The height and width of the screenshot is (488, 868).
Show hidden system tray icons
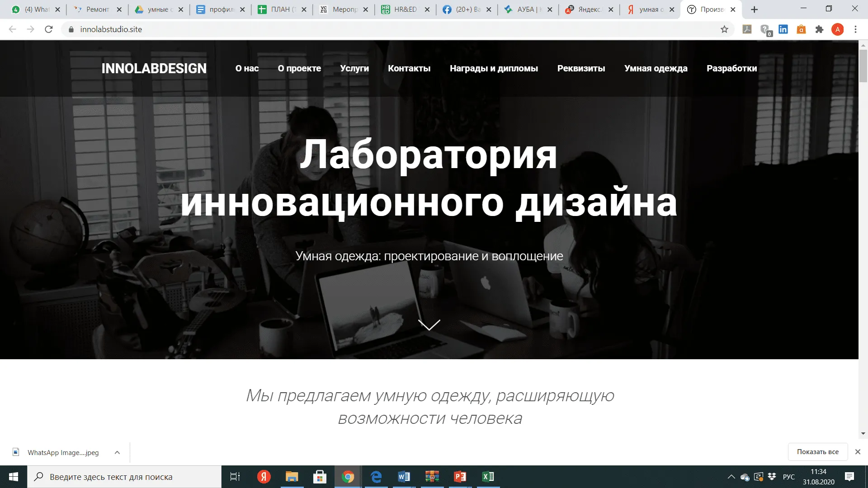point(731,477)
